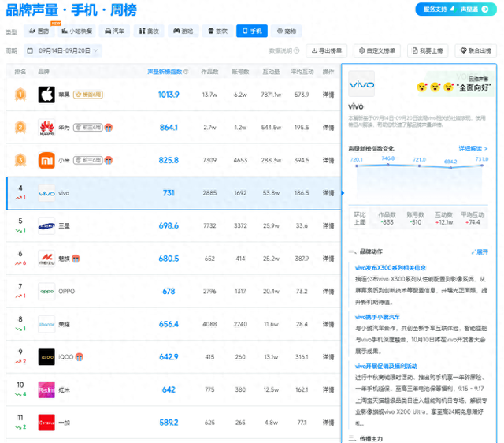This screenshot has width=504, height=443.
Task: Open 详情 for the 小米 row
Action: [328, 160]
